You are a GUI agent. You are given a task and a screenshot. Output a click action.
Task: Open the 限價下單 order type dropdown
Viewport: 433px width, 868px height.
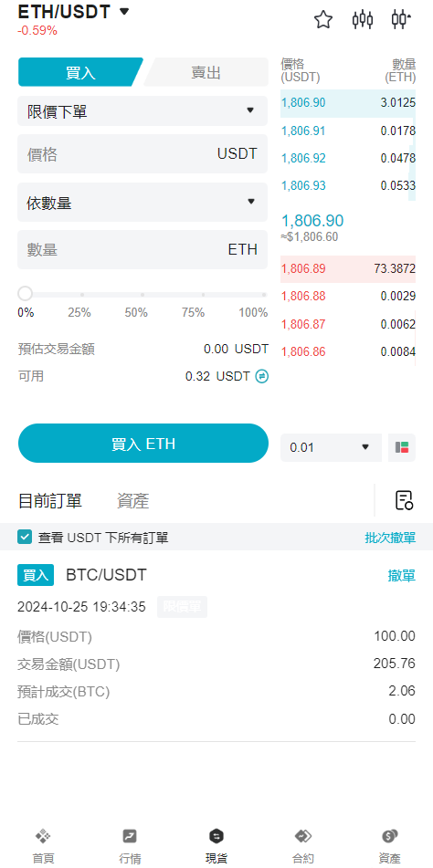pyautogui.click(x=143, y=111)
